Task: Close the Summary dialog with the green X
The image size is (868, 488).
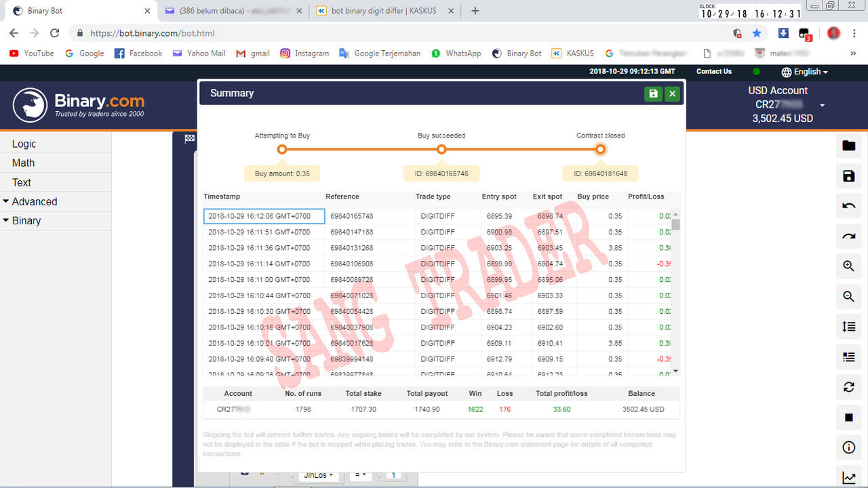Action: click(x=672, y=94)
